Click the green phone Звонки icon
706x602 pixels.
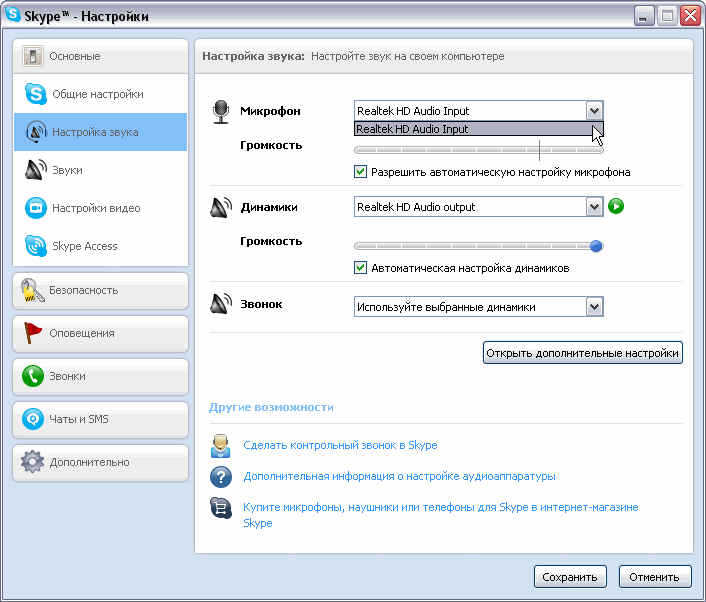[33, 376]
